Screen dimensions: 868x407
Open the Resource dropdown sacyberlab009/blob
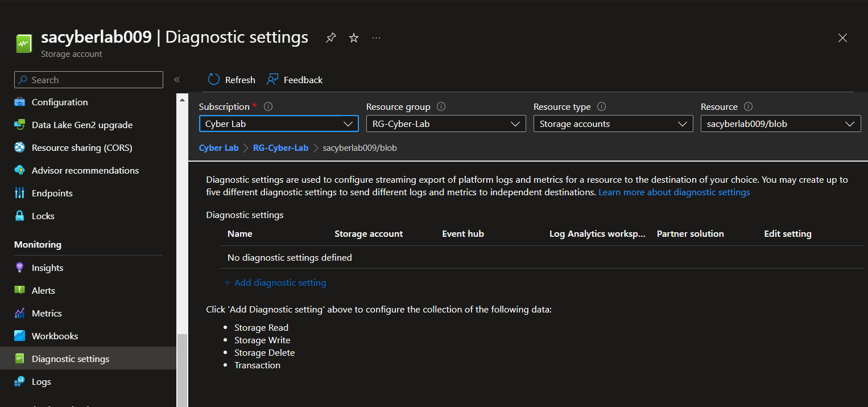coord(780,124)
